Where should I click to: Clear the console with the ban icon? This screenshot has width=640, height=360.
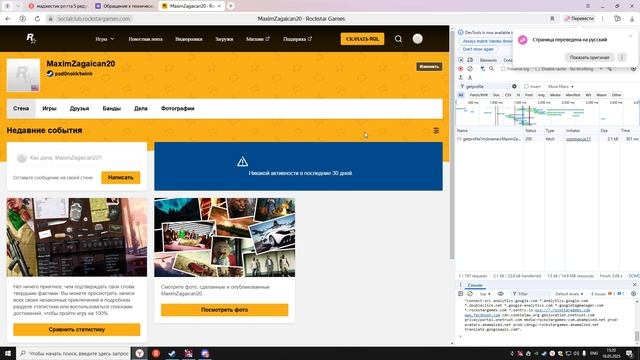point(470,294)
